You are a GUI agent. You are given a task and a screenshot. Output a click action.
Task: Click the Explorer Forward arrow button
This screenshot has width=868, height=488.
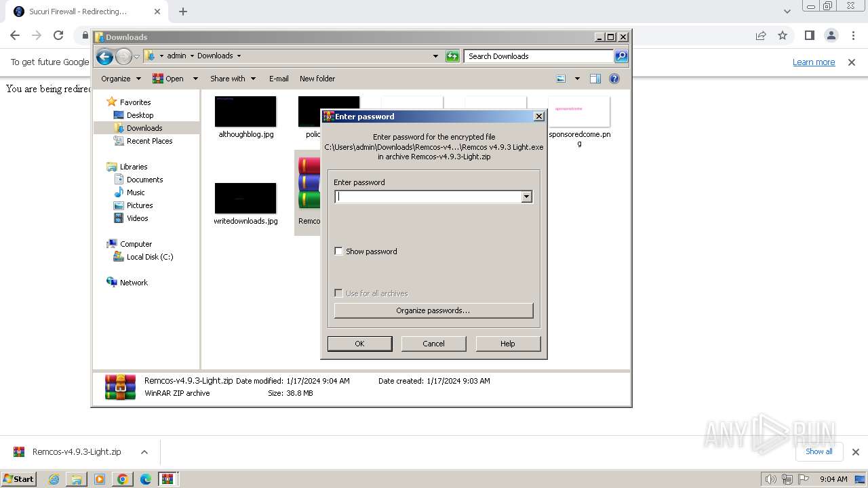pyautogui.click(x=123, y=56)
